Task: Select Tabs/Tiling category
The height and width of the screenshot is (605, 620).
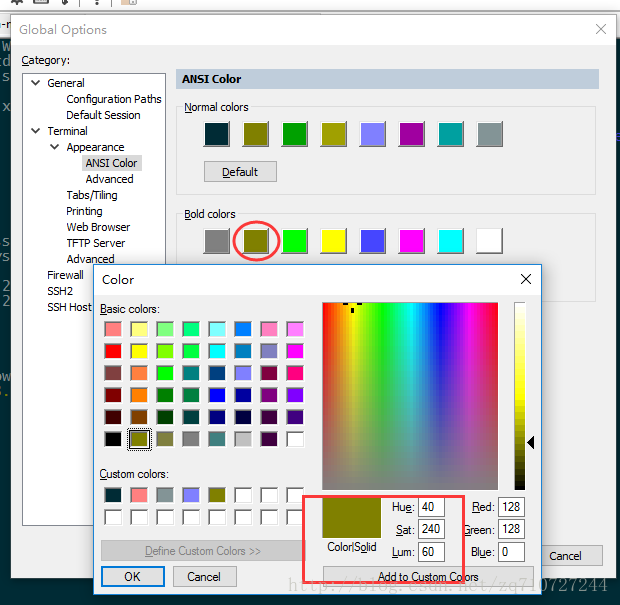Action: [x=92, y=195]
